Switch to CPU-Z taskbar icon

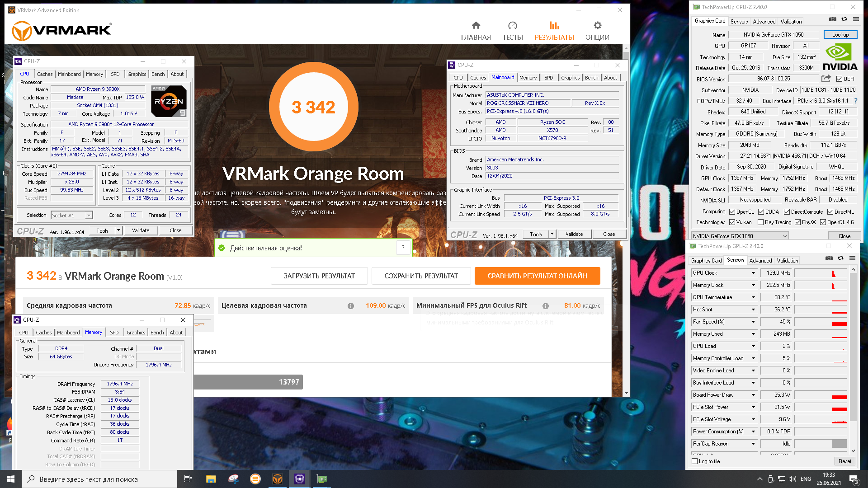tap(299, 479)
